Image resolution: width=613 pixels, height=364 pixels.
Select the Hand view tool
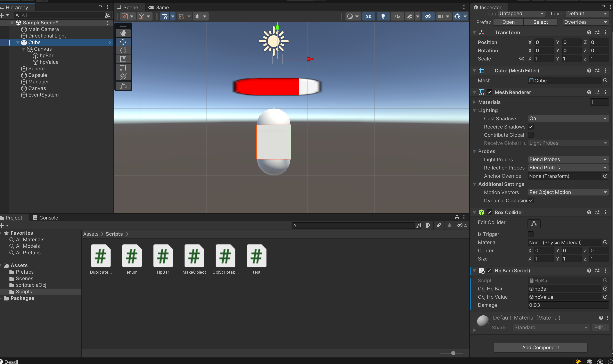[x=123, y=33]
